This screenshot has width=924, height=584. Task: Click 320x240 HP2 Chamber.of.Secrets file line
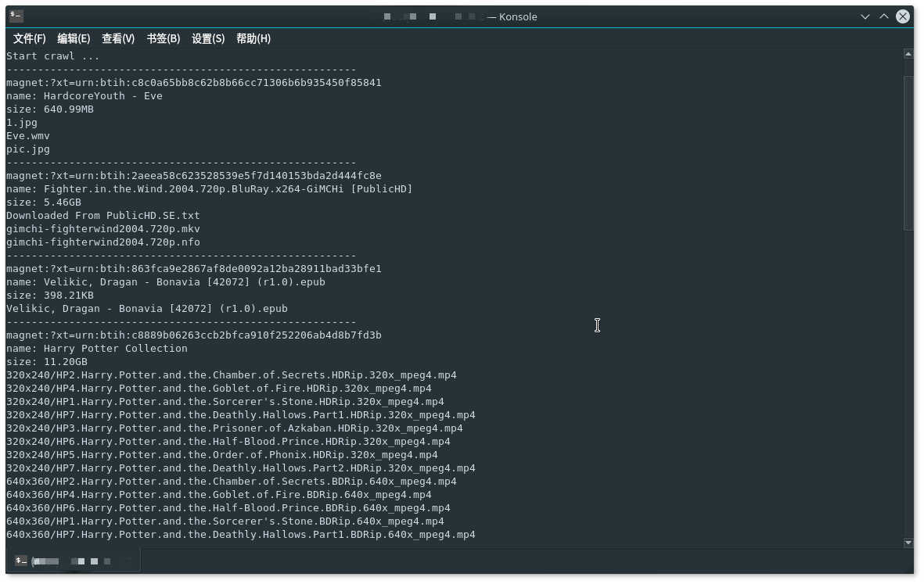[x=232, y=375]
